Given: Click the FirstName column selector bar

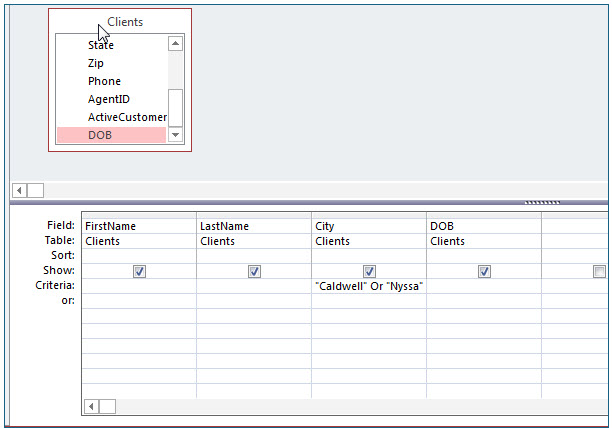Looking at the screenshot, I should click(139, 215).
